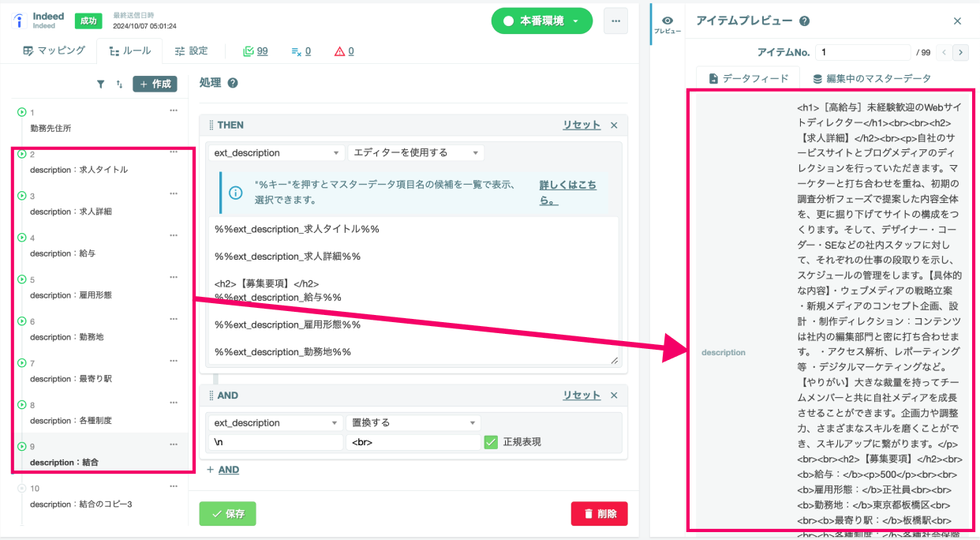This screenshot has width=980, height=540.
Task: Click the filter icon above the rule list
Action: coord(100,84)
